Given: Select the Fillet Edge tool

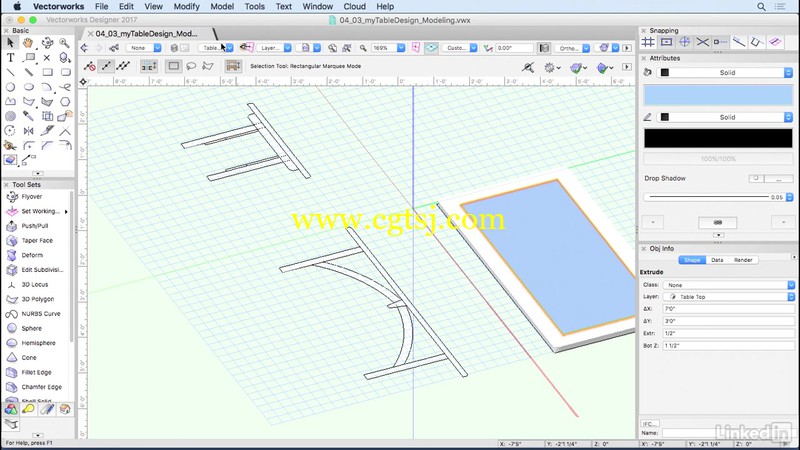Looking at the screenshot, I should pyautogui.click(x=36, y=372).
